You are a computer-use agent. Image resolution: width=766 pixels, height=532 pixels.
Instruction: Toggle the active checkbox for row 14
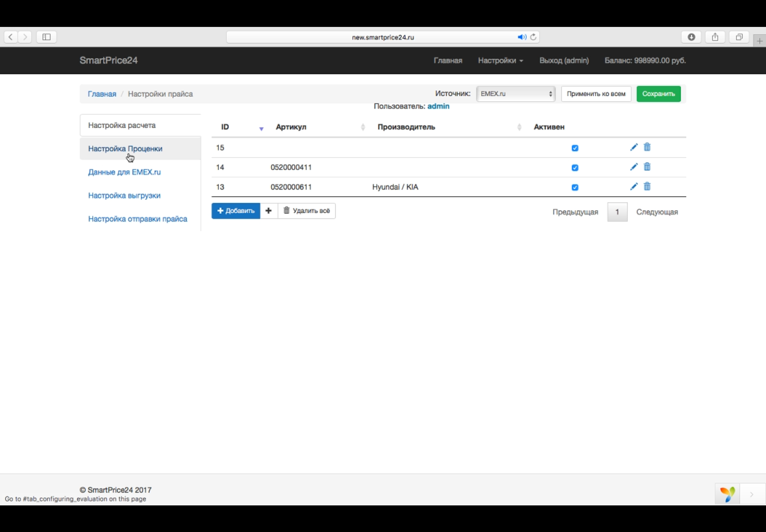(x=575, y=168)
